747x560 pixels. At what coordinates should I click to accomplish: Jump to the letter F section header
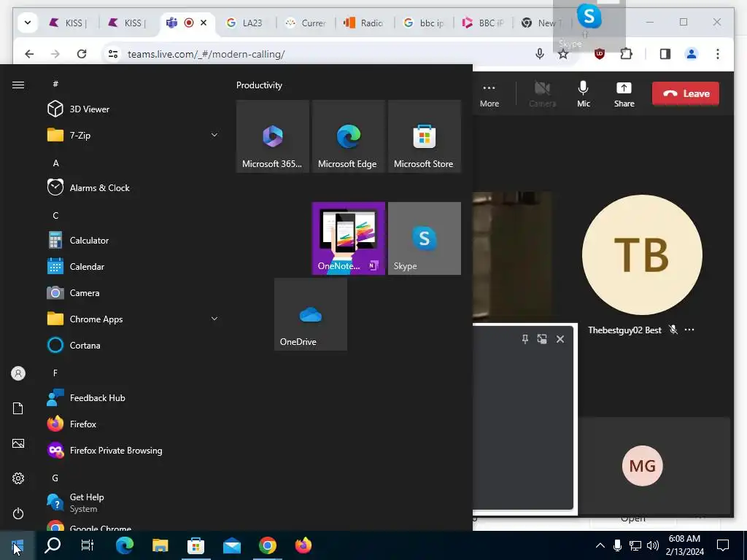[x=55, y=373]
